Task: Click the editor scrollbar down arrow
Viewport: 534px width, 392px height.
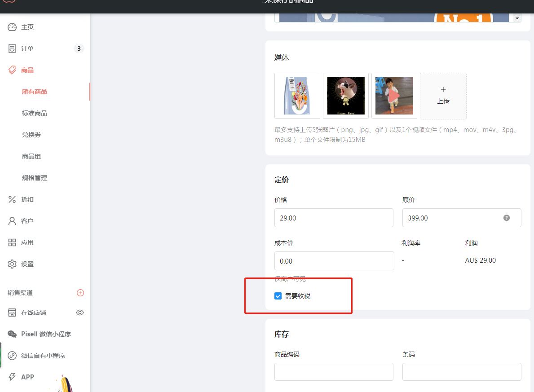Action: [517, 18]
